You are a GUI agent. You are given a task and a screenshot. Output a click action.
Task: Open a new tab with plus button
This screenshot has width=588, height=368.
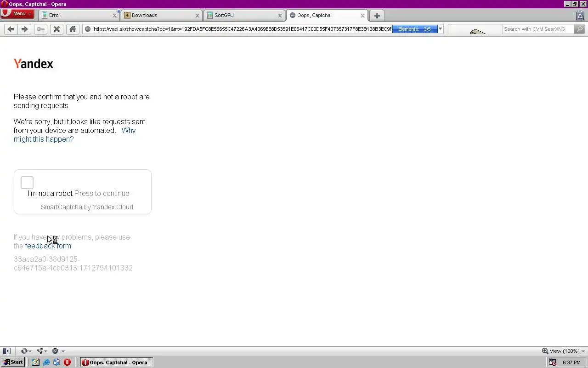coord(377,15)
